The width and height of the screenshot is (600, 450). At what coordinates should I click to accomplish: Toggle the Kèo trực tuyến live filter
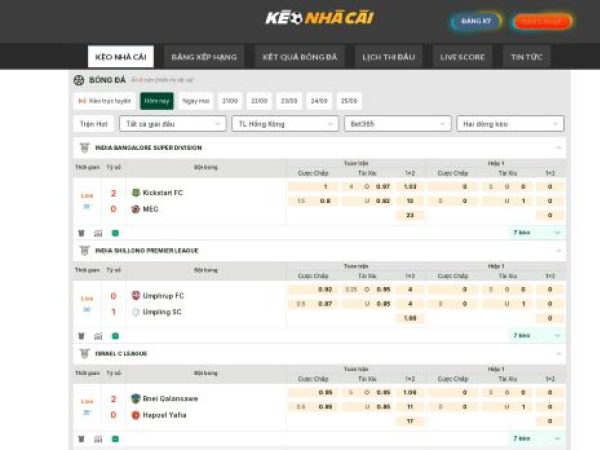(x=105, y=101)
